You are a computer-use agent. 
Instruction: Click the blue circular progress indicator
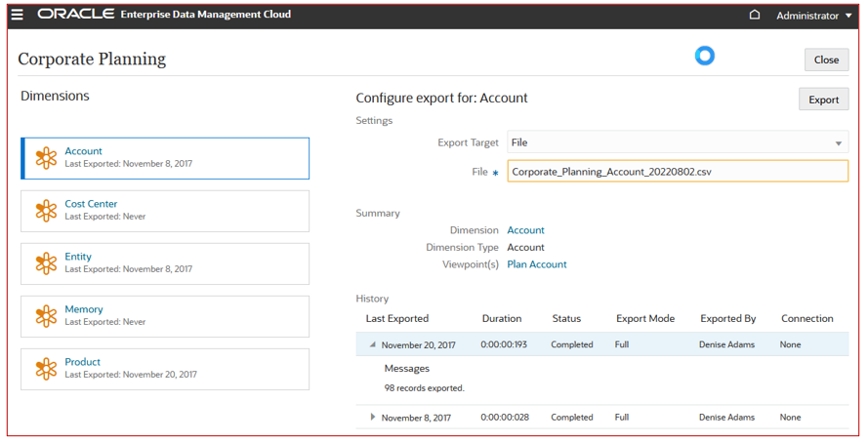coord(705,56)
